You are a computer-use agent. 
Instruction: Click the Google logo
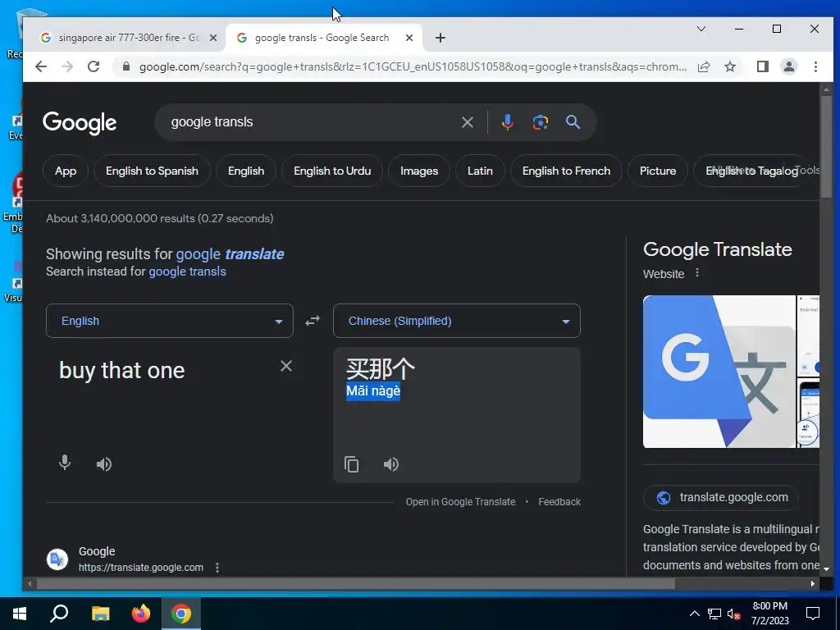(80, 123)
